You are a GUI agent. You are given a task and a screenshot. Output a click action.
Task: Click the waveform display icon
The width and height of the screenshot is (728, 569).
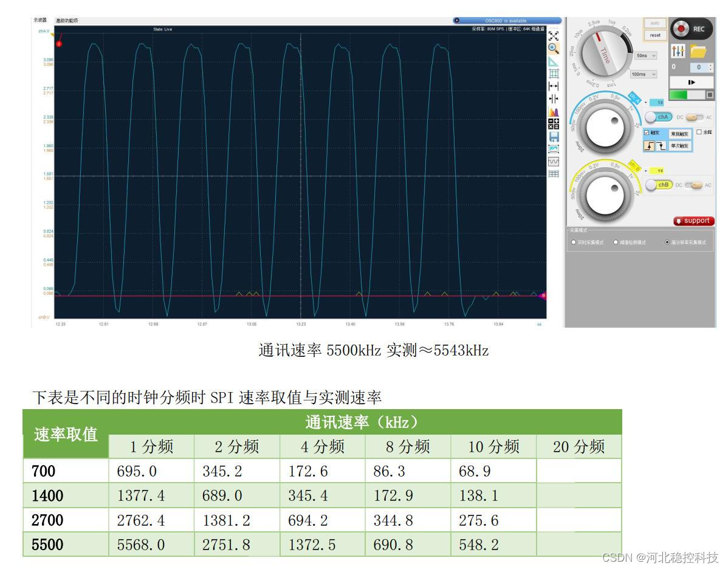pyautogui.click(x=554, y=162)
